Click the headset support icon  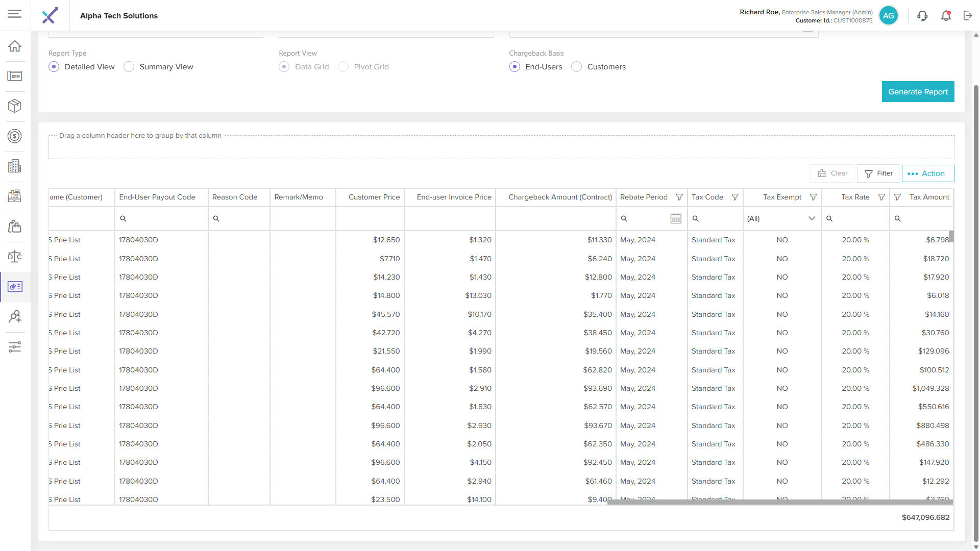pos(922,16)
